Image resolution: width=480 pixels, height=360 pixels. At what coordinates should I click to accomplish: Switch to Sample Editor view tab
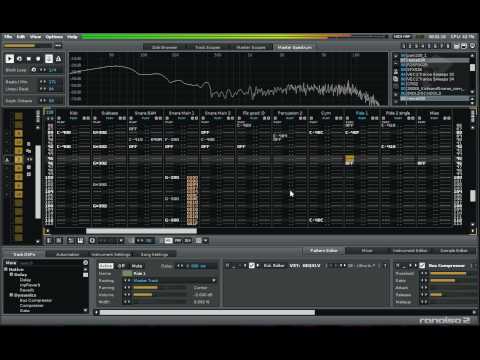tap(454, 251)
